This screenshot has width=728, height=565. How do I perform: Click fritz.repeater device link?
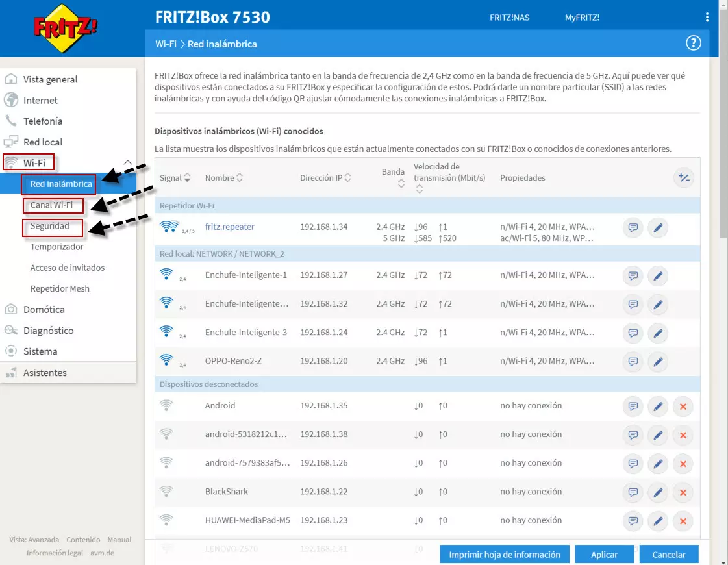[229, 227]
